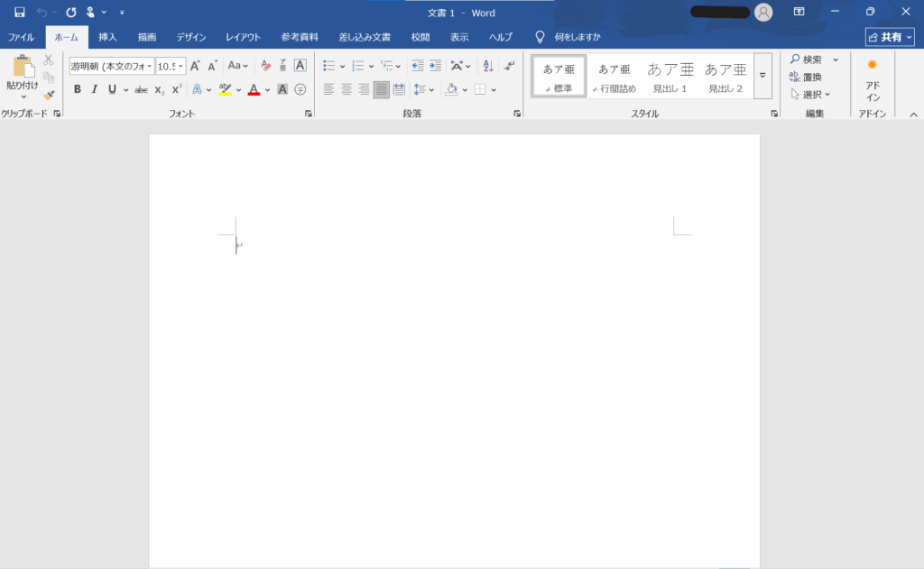Screen dimensions: 924x569
Task: Toggle italic formatting
Action: pyautogui.click(x=94, y=89)
